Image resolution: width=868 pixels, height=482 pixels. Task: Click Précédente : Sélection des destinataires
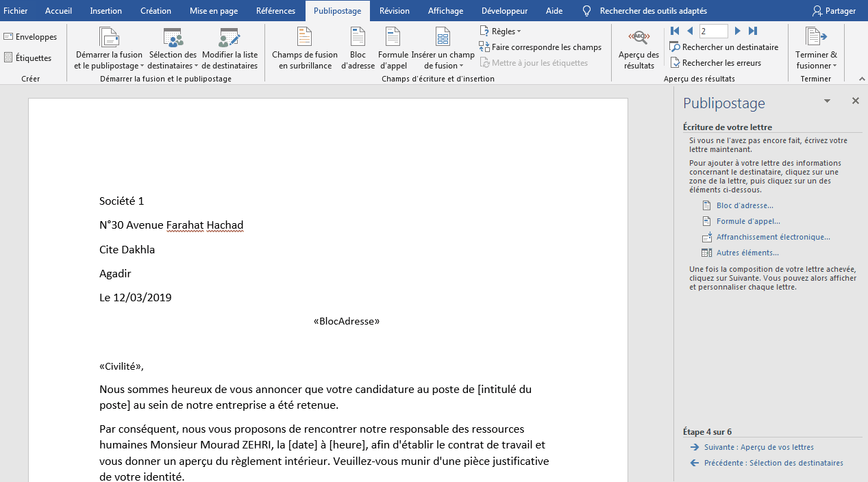[773, 463]
